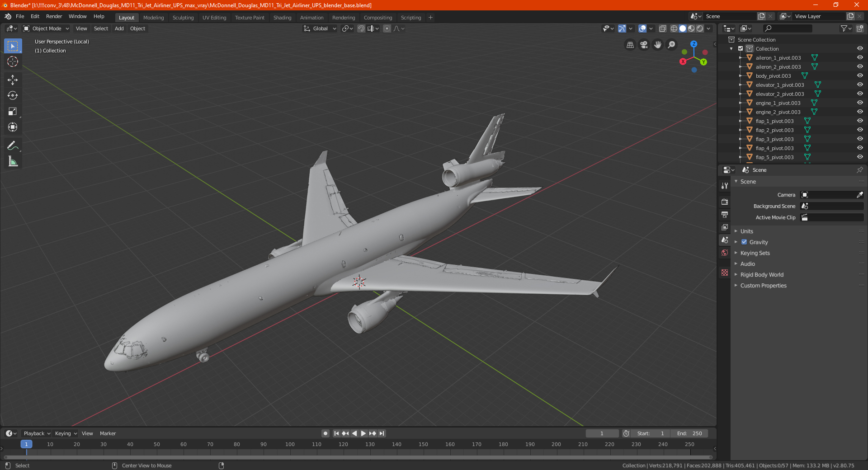Open the Object Mode dropdown

[46, 28]
